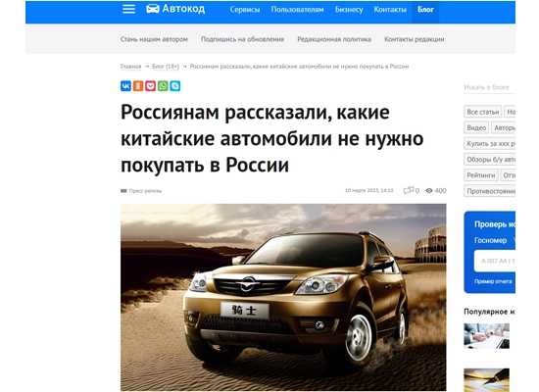This screenshot has width=539, height=392.
Task: Open the golden SUV article image
Action: click(283, 297)
